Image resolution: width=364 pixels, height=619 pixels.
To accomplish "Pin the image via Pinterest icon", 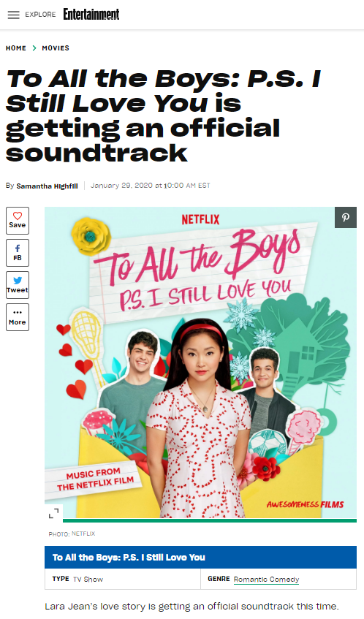I will click(346, 218).
